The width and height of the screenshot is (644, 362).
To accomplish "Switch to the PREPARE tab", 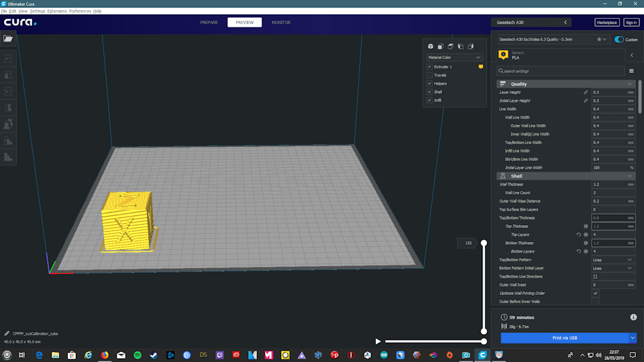I will [x=209, y=23].
